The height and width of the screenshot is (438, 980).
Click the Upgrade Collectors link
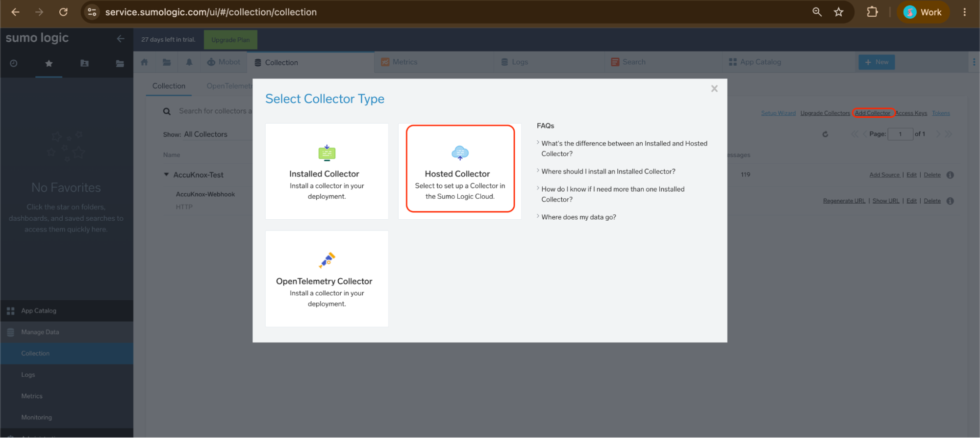825,113
